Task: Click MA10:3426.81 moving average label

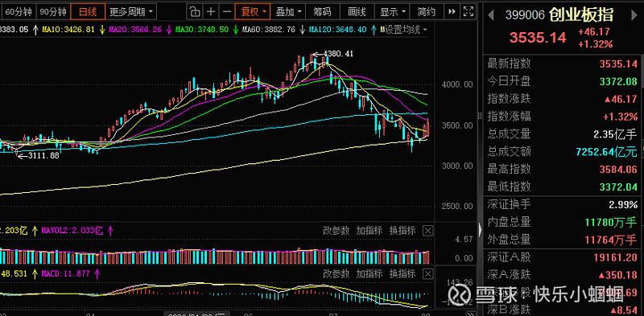Action: coord(68,30)
